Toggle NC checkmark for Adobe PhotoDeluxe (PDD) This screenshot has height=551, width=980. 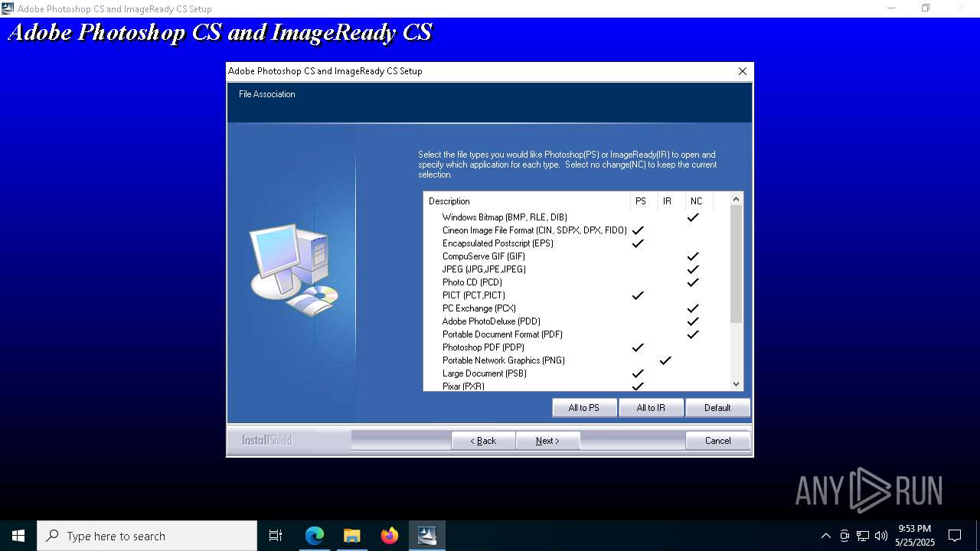pos(693,321)
